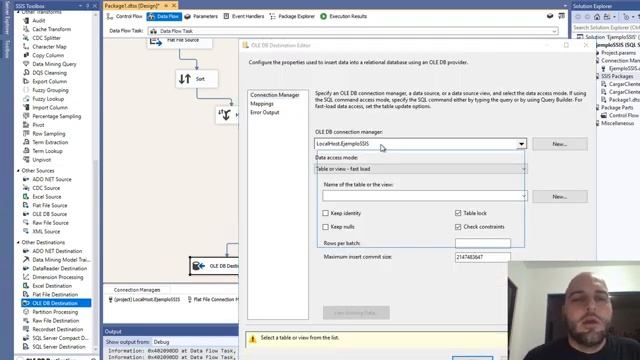Enable the Keep identity checkbox
The width and height of the screenshot is (640, 360).
[x=325, y=213]
